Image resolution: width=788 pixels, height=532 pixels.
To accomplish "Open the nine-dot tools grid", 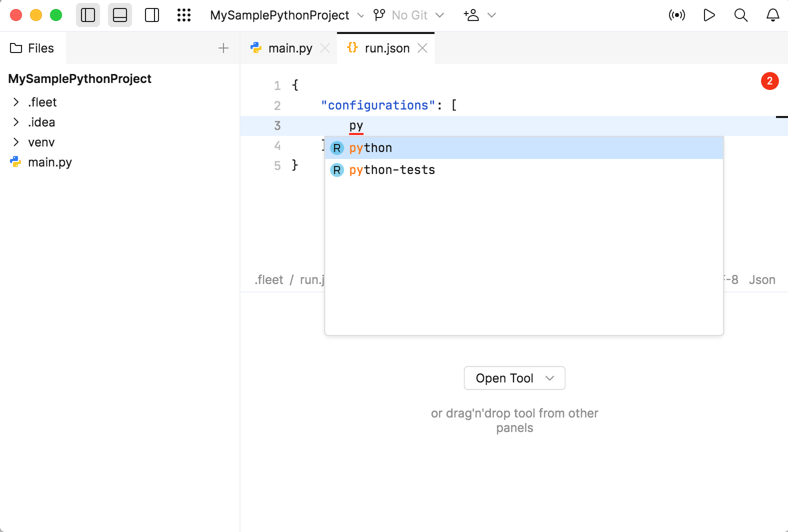I will coord(184,15).
